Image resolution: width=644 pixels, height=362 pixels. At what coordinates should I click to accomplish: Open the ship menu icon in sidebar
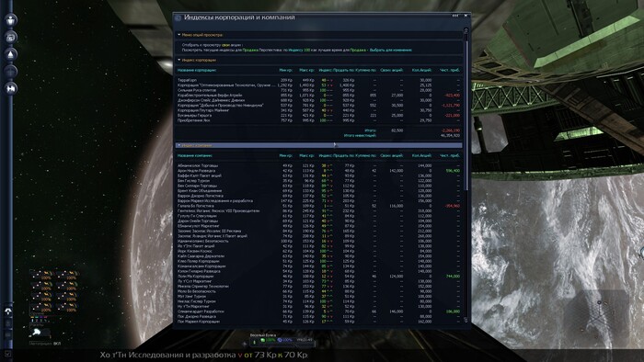point(11,53)
